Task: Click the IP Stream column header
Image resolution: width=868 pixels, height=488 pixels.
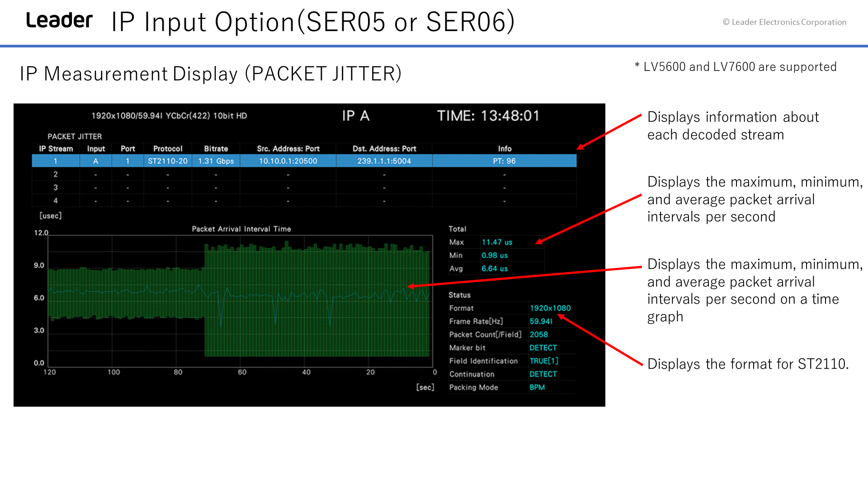Action: [x=56, y=149]
